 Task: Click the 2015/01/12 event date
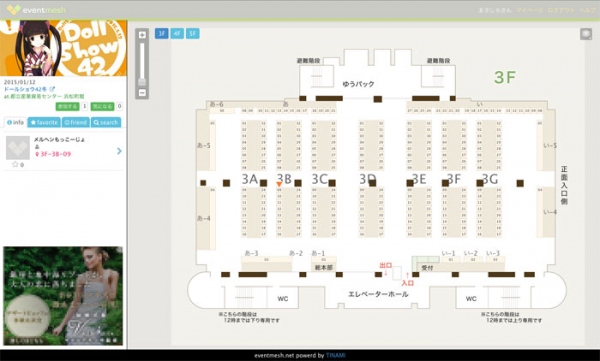coord(20,82)
